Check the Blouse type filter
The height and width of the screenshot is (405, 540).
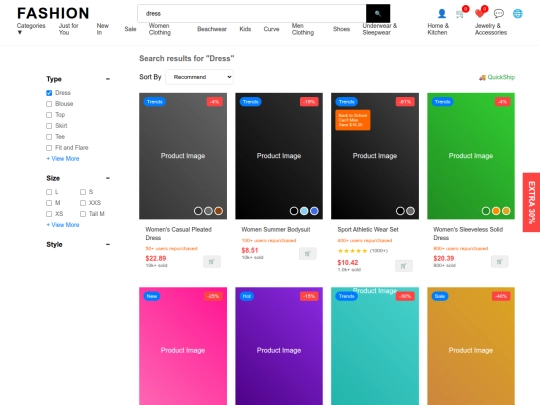click(x=49, y=104)
